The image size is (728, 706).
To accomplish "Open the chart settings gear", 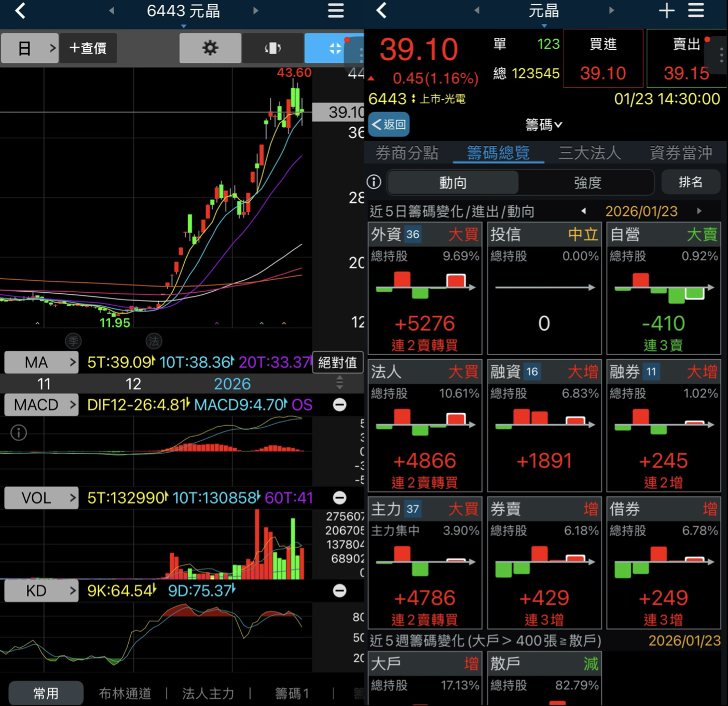I will (x=210, y=48).
